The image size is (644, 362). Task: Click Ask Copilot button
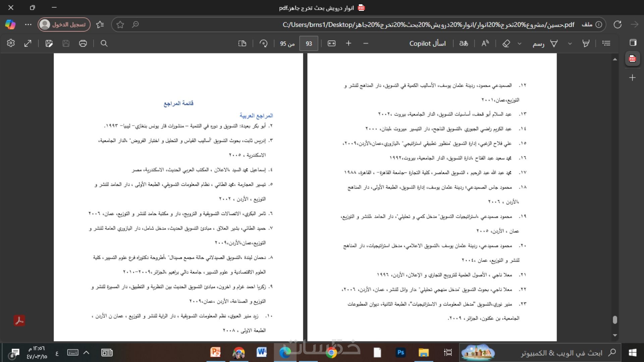click(427, 43)
